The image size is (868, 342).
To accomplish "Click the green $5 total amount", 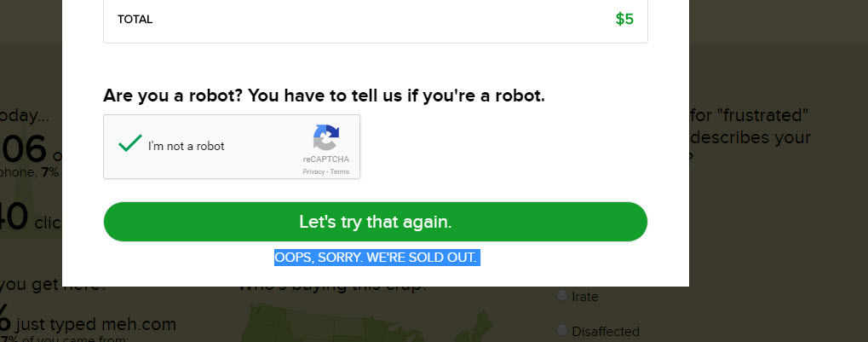I will (x=624, y=19).
